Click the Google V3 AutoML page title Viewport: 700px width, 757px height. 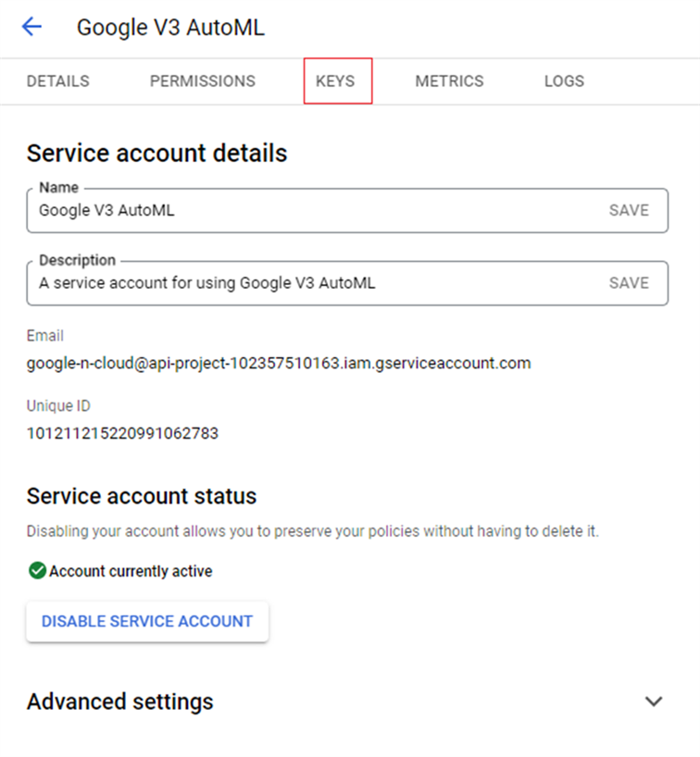coord(171,28)
